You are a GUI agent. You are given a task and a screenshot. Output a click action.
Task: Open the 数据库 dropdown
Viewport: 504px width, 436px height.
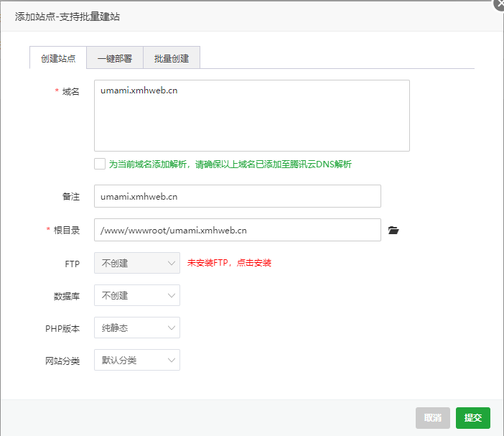pyautogui.click(x=137, y=295)
